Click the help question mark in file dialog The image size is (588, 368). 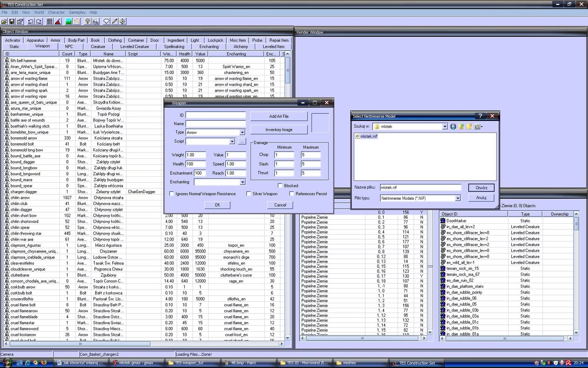coord(480,116)
